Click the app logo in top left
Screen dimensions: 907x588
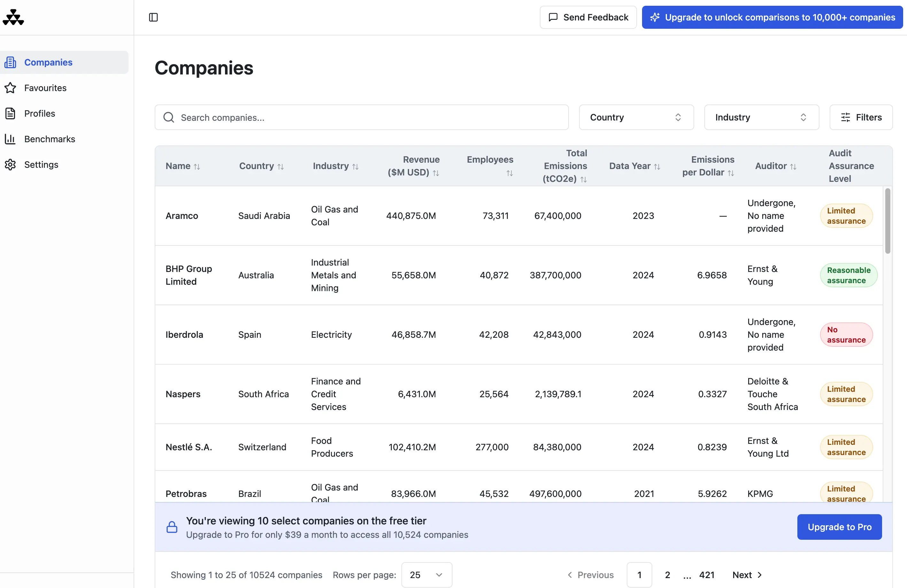coord(13,17)
